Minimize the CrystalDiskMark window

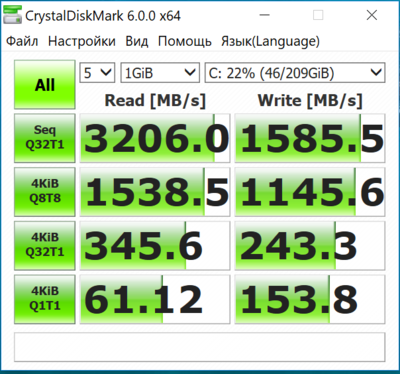tap(264, 15)
